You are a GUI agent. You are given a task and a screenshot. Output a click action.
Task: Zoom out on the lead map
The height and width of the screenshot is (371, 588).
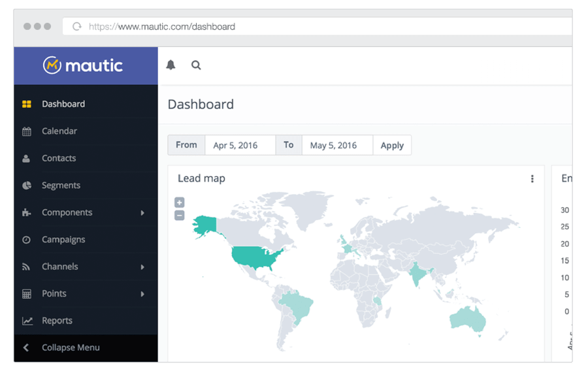coord(180,216)
